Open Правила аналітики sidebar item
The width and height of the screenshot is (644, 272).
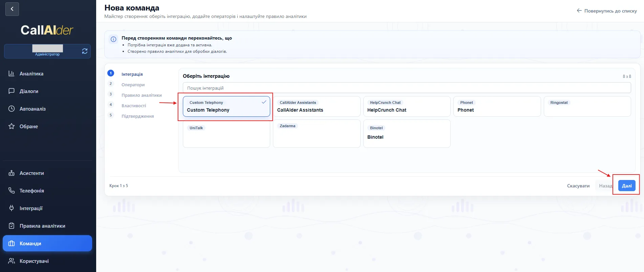tap(47, 226)
